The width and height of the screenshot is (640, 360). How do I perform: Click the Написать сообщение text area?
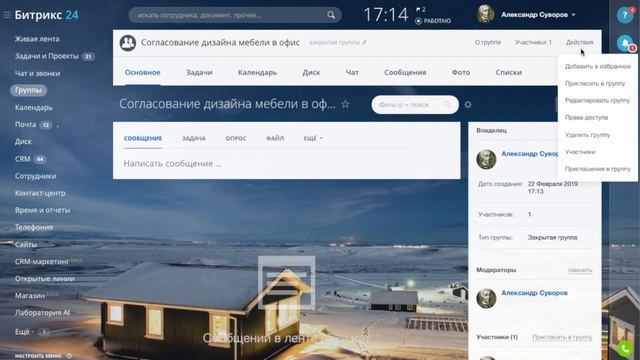(287, 164)
